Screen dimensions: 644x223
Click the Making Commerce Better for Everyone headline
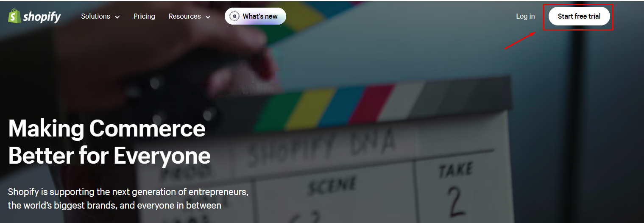tap(109, 142)
